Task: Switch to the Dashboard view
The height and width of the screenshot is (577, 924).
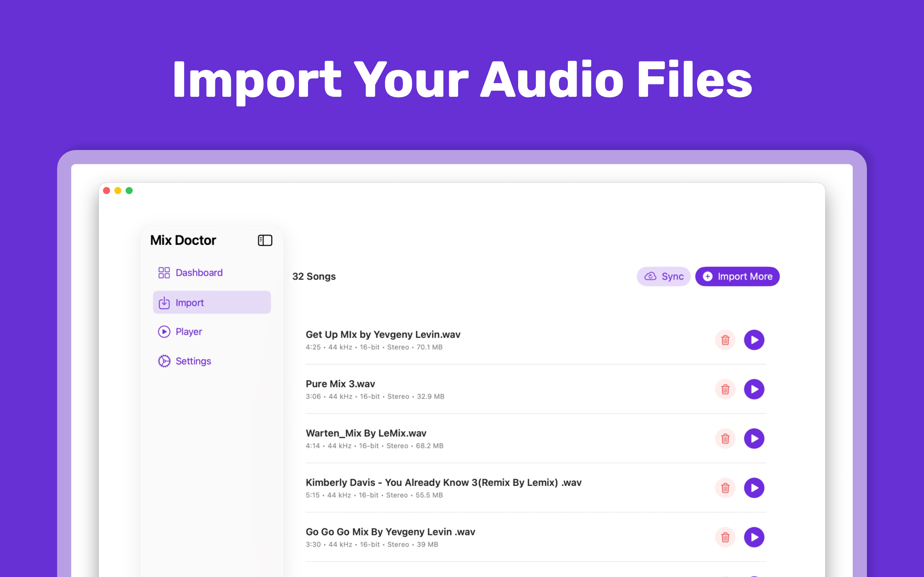Action: pyautogui.click(x=199, y=272)
